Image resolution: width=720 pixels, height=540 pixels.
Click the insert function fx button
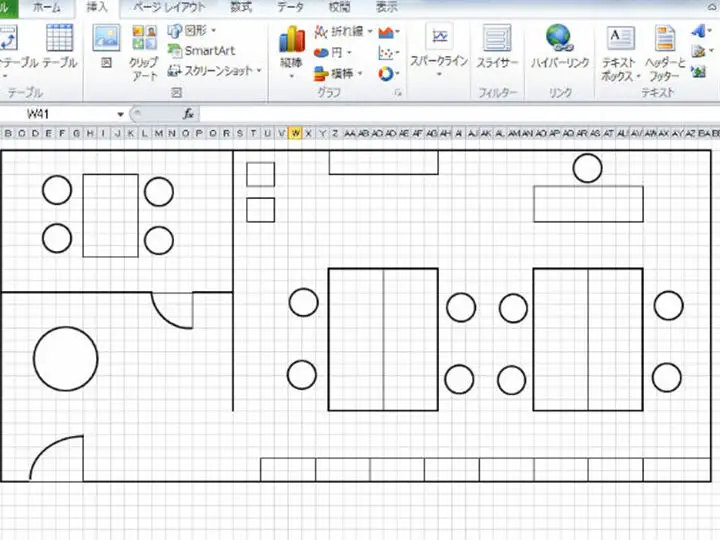188,114
